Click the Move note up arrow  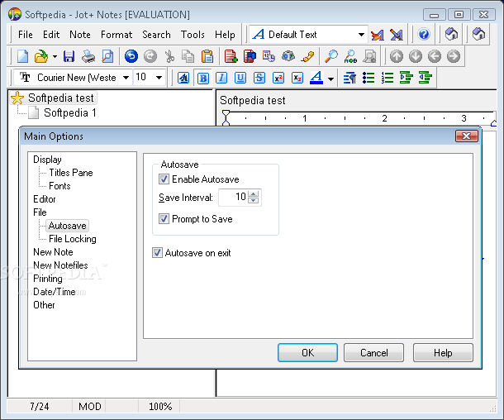click(397, 56)
